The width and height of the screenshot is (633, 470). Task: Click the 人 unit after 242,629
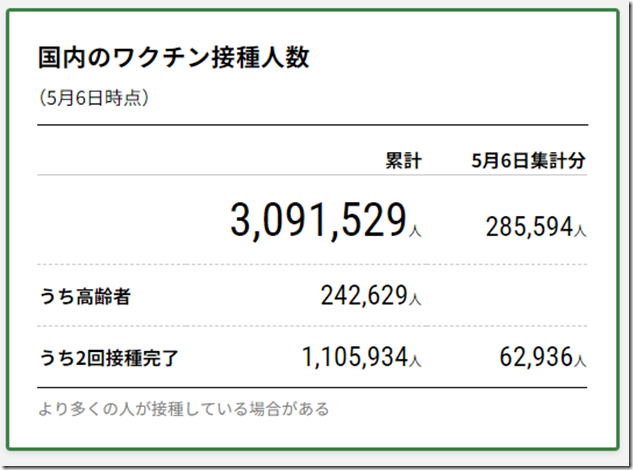[x=416, y=300]
